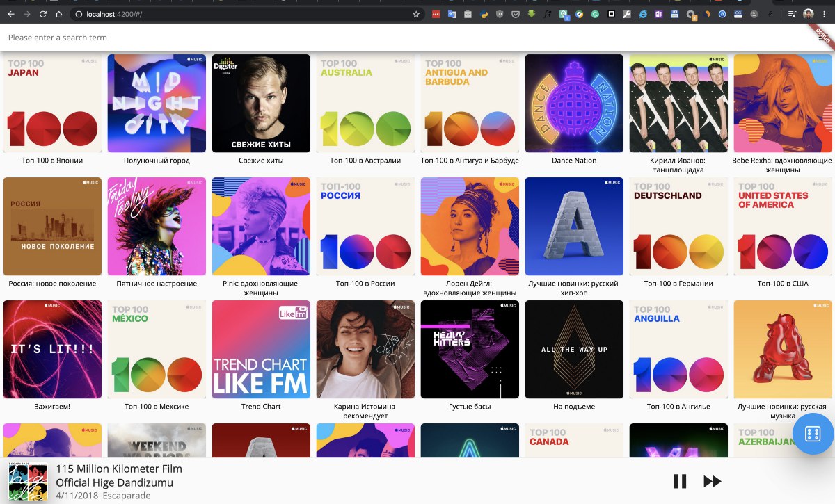Click the '4/11/2018 Escaparade' album line
This screenshot has height=504, width=835.
pyautogui.click(x=103, y=496)
